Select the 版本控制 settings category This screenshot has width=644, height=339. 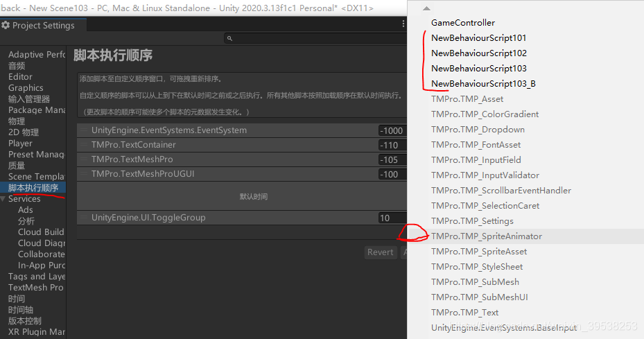pyautogui.click(x=25, y=320)
